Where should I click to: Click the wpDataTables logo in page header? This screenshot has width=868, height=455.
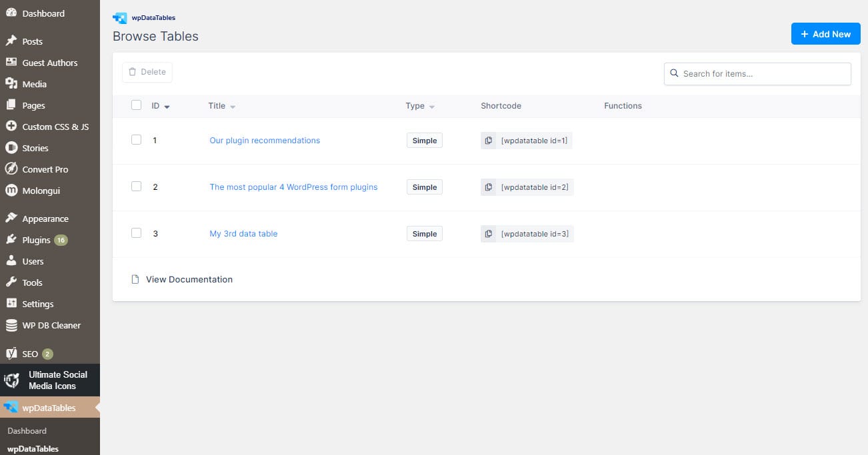coord(120,18)
